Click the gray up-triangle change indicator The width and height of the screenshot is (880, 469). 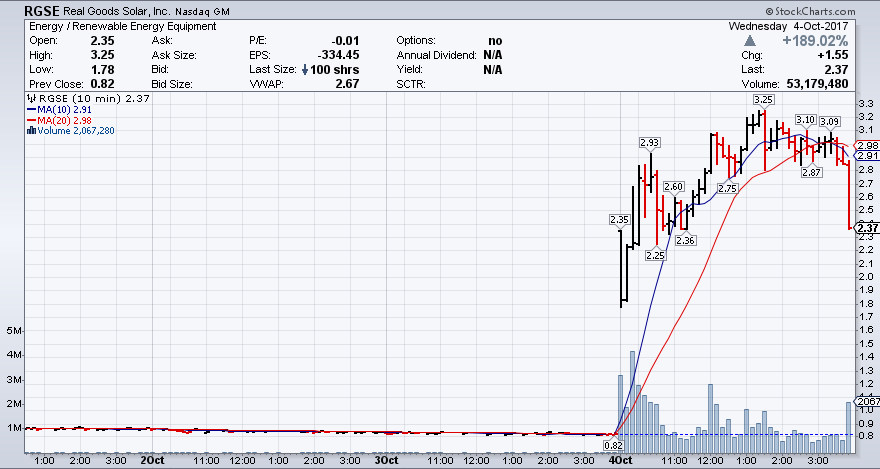[x=748, y=40]
